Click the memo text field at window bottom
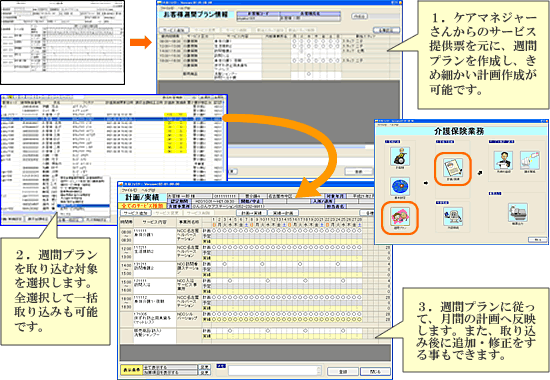550x380 pixels. pos(274,371)
